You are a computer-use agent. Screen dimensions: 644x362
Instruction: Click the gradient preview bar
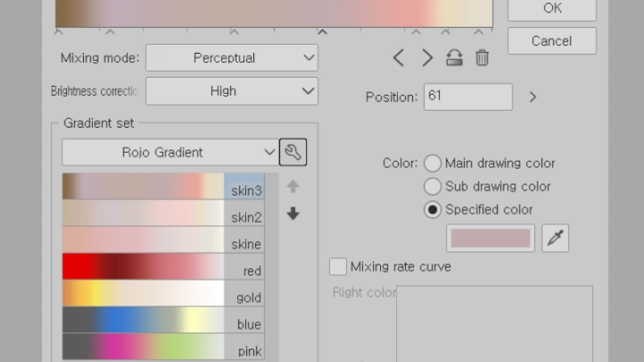(274, 13)
